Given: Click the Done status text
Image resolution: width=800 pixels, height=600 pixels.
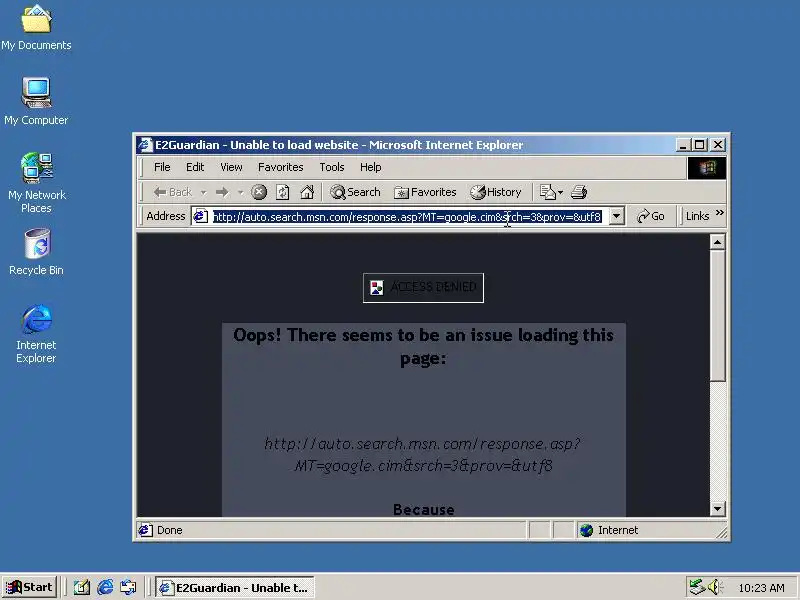Looking at the screenshot, I should click(x=169, y=531).
